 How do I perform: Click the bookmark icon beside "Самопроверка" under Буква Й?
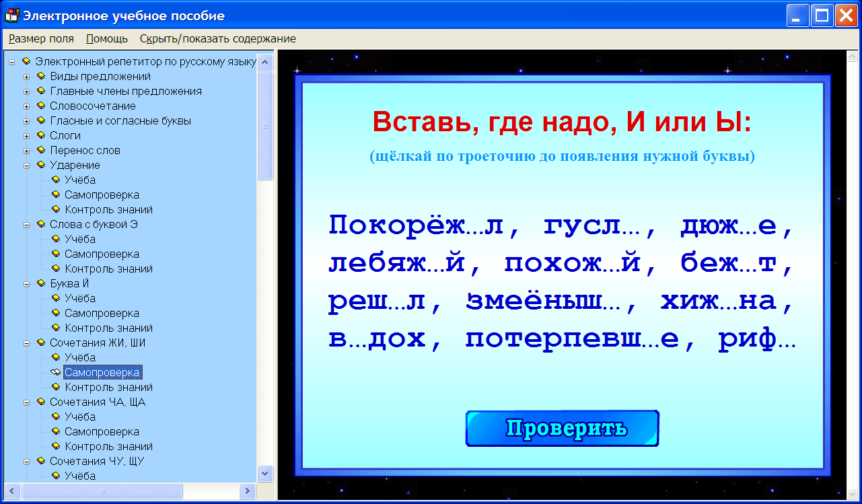click(55, 313)
